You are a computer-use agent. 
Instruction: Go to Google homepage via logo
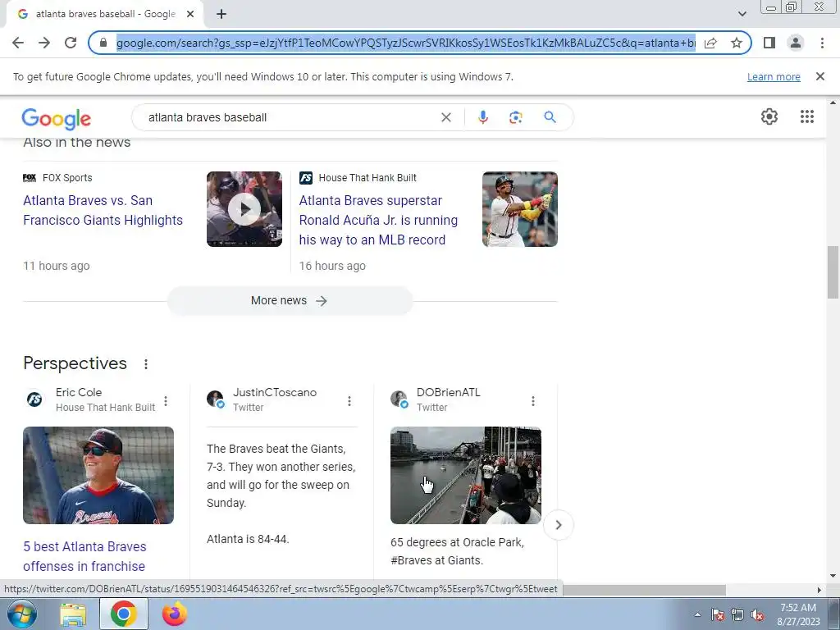[57, 118]
